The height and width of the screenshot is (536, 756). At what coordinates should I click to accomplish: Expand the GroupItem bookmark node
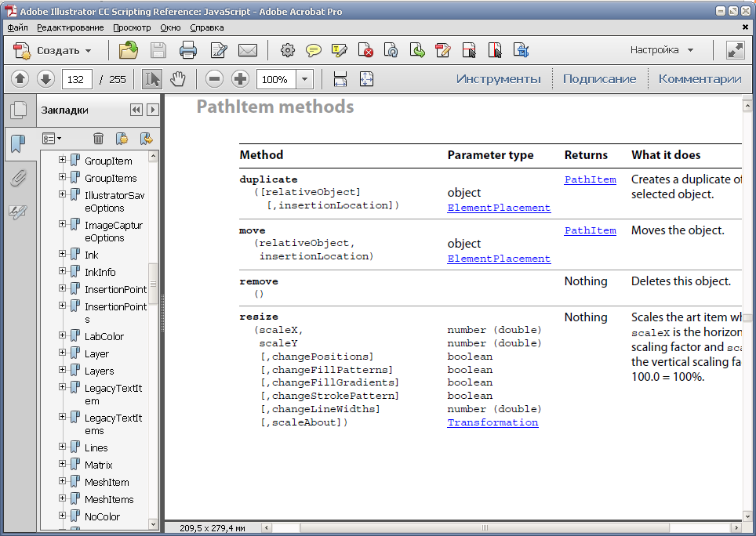pyautogui.click(x=63, y=161)
